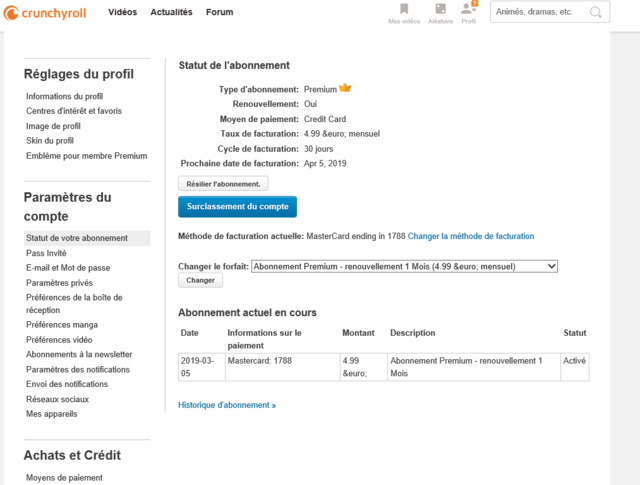This screenshot has width=640, height=485.
Task: Click the Changer button
Action: pos(200,280)
